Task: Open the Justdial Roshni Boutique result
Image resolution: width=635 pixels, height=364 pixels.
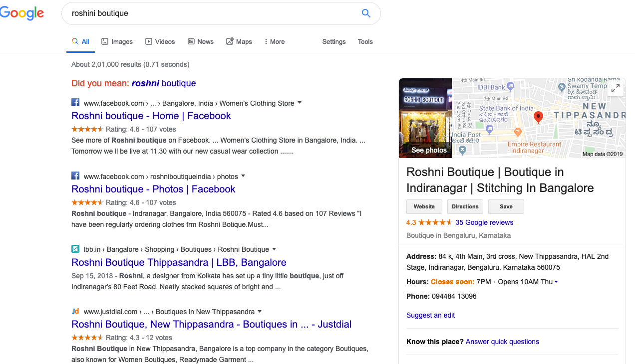Action: 211,324
